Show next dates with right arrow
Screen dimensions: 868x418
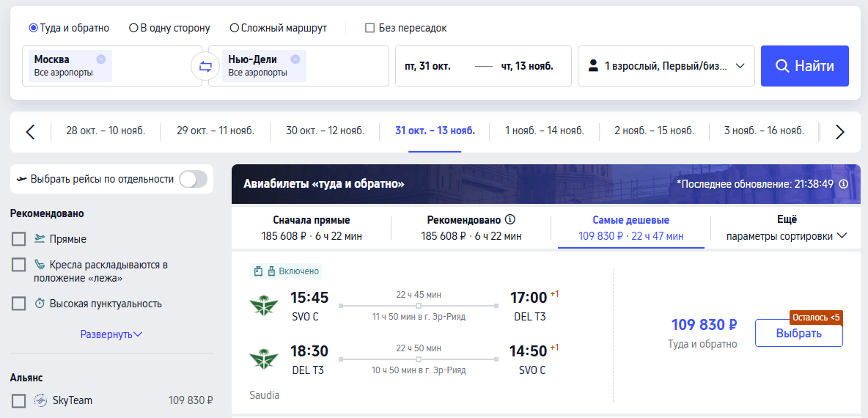point(839,132)
